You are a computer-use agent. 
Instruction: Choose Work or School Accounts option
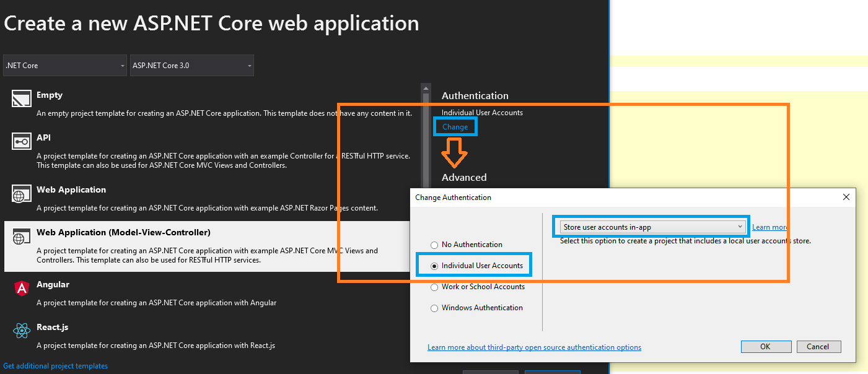pyautogui.click(x=434, y=287)
